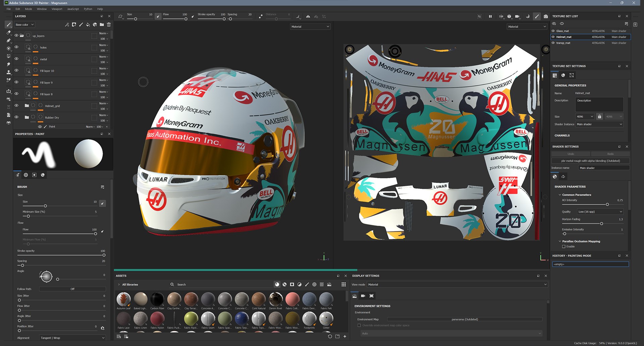Collapse the Common Parameters section
Image resolution: width=644 pixels, height=346 pixels.
click(x=560, y=195)
